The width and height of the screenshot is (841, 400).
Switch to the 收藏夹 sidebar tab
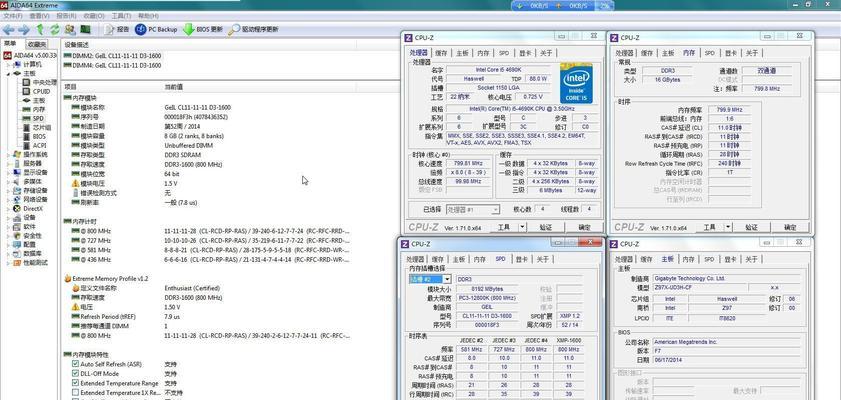pos(38,44)
